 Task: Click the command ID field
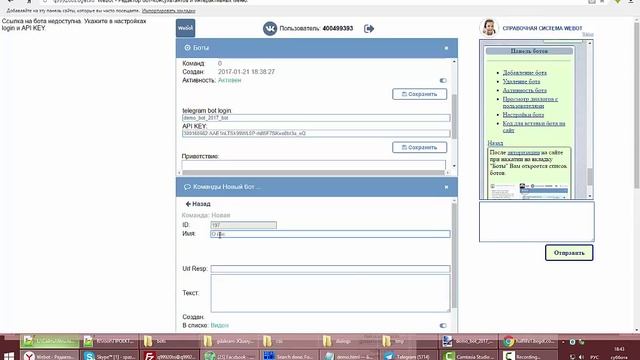tap(244, 225)
